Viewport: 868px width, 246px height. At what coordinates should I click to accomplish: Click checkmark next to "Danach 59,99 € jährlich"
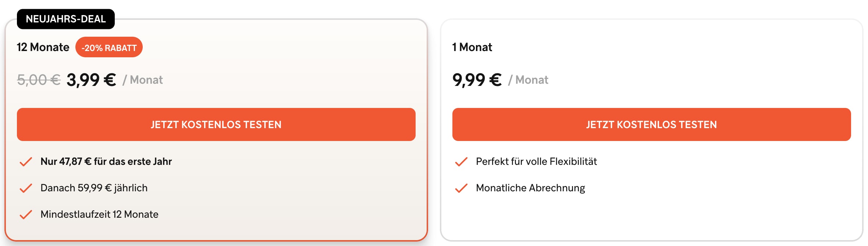26,188
